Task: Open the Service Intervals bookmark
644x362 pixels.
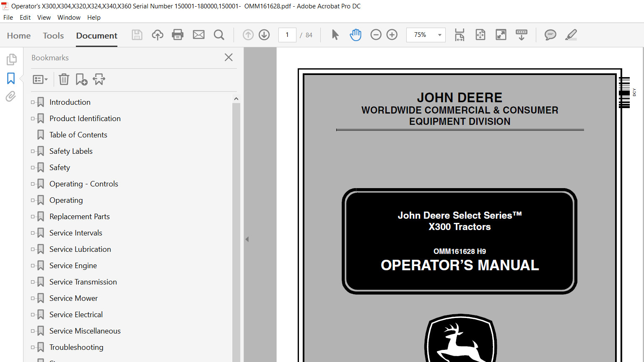Action: click(x=76, y=233)
